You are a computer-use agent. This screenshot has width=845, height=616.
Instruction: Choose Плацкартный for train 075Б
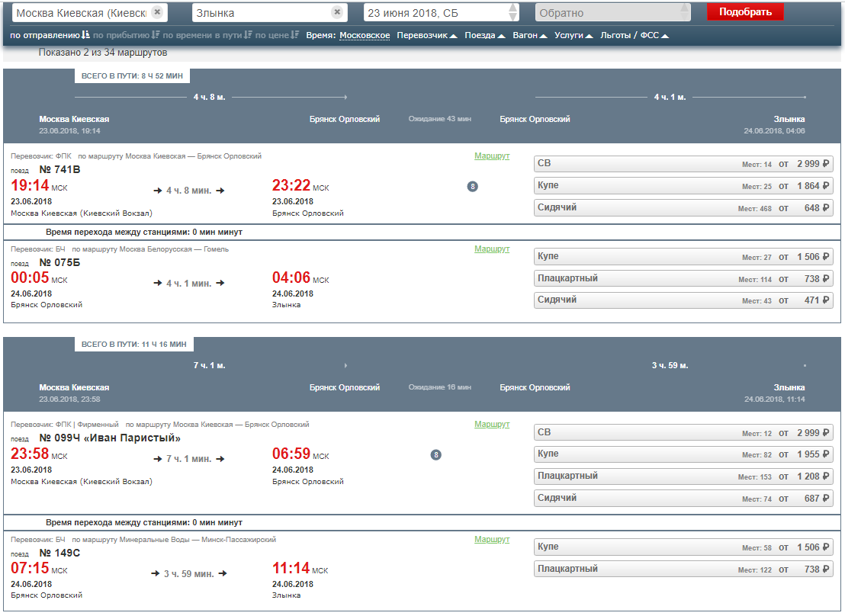click(683, 279)
